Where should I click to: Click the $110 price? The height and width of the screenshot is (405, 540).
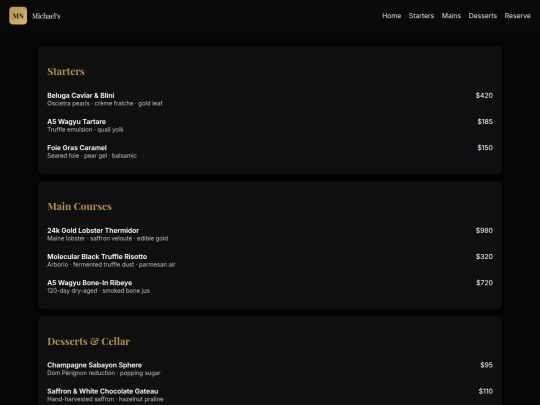(486, 391)
